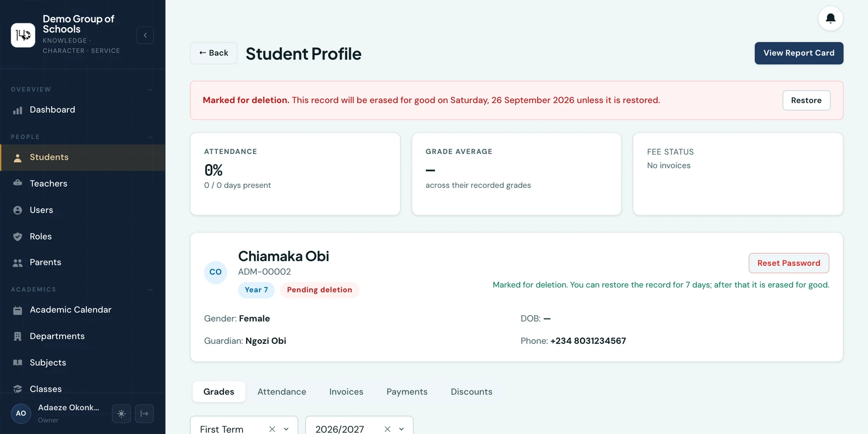
Task: Collapse the Academics sidebar section
Action: coord(150,290)
